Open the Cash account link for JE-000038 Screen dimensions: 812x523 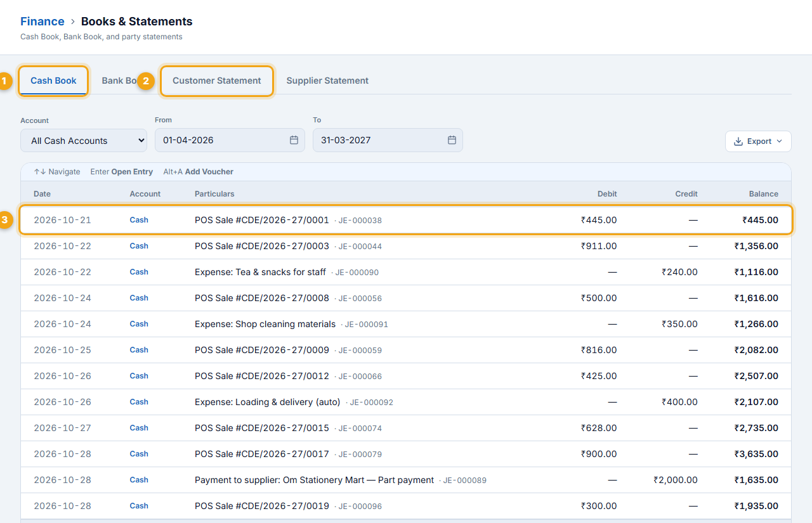(139, 220)
